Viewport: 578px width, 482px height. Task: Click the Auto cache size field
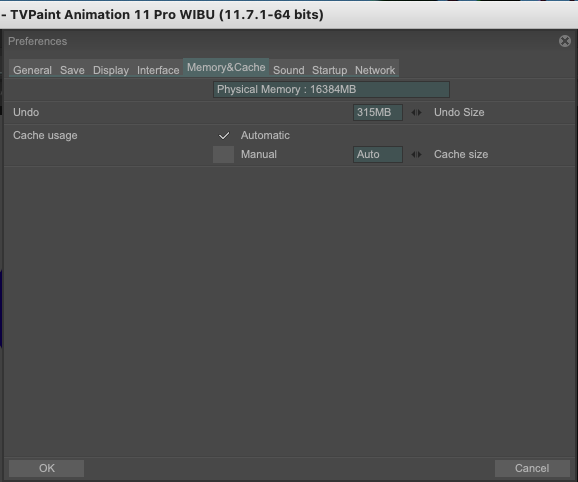(377, 154)
